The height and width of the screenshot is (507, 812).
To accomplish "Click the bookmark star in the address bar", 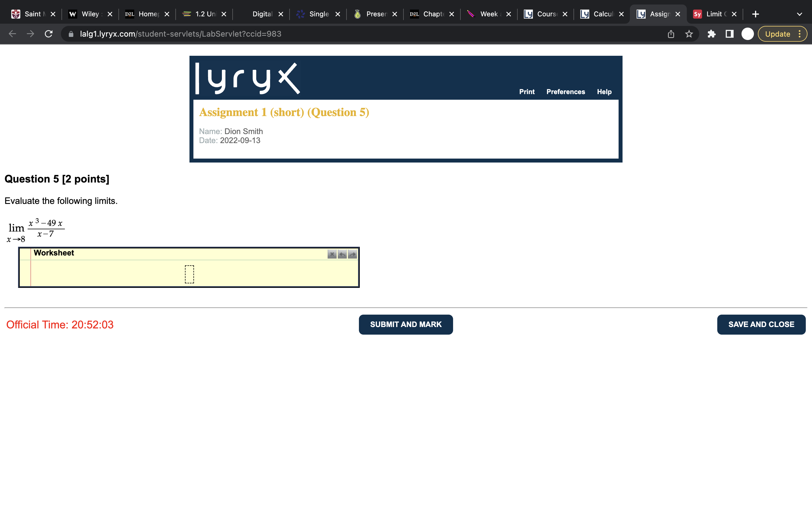I will point(689,34).
